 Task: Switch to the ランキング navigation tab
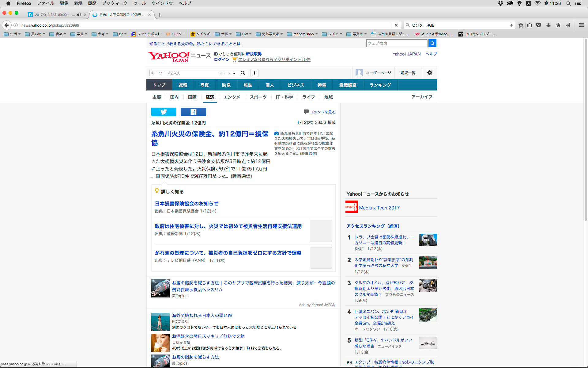click(380, 85)
